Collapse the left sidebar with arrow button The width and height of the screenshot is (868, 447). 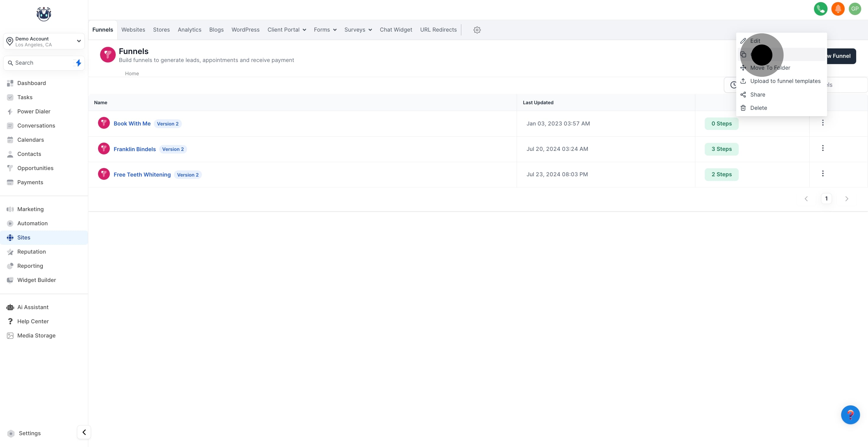coord(84,432)
